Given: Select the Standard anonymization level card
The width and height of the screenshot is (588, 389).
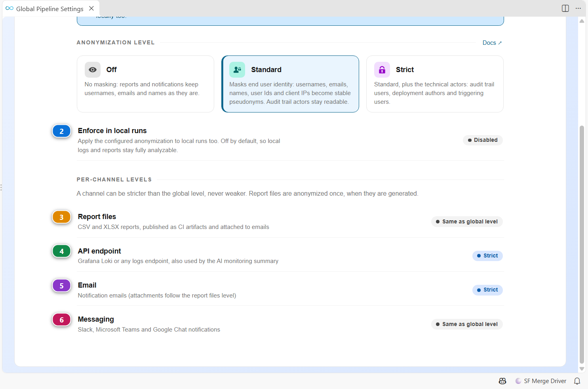Looking at the screenshot, I should click(x=290, y=84).
